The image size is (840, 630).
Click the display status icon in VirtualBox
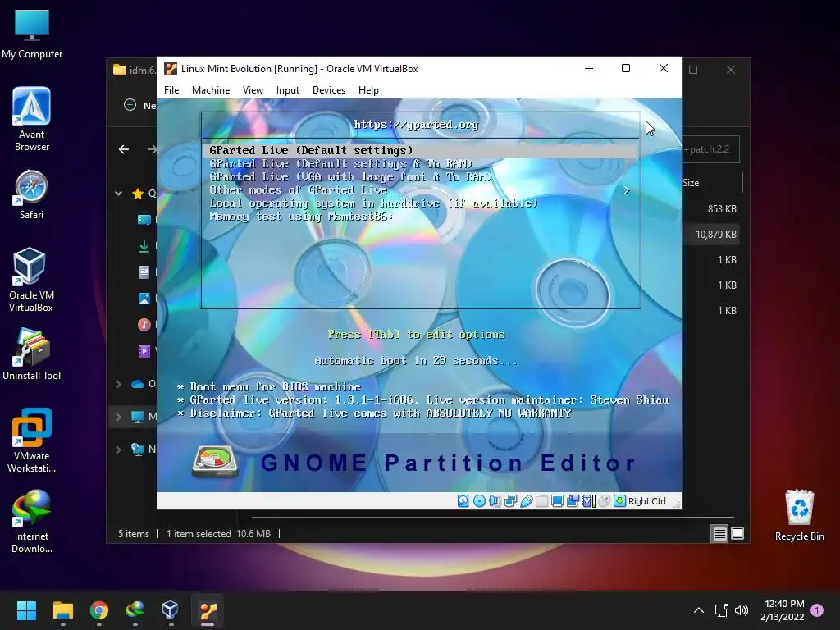point(557,501)
